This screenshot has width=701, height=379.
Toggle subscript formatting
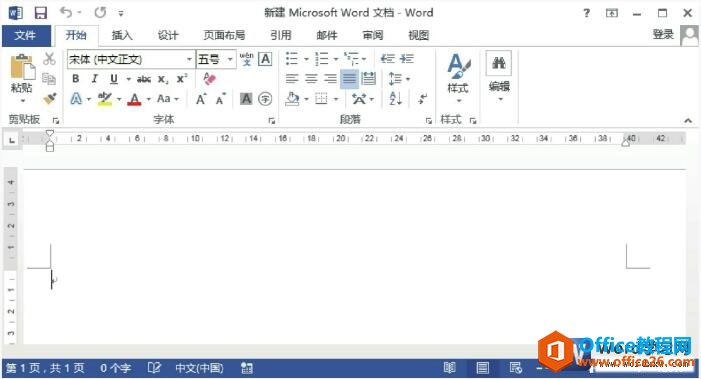[x=163, y=79]
